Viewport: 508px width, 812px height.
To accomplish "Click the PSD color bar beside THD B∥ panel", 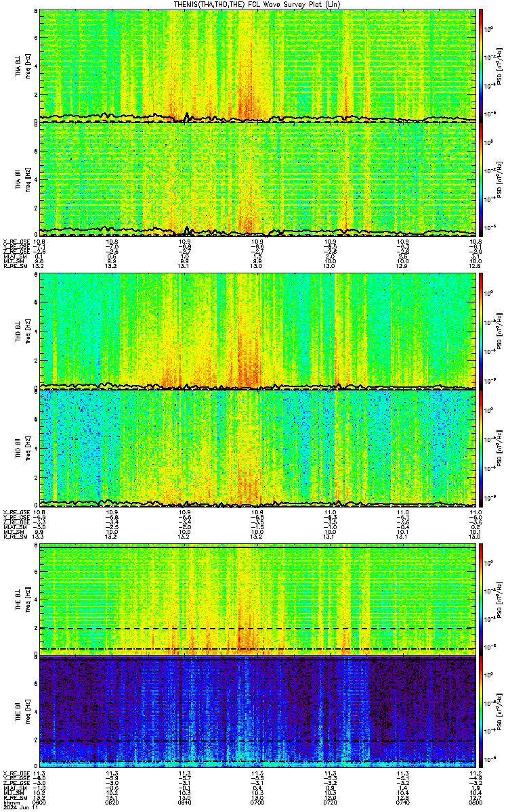I will click(x=481, y=447).
